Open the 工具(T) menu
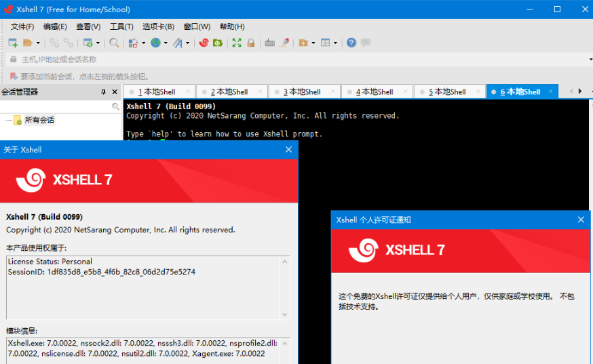 click(x=121, y=27)
